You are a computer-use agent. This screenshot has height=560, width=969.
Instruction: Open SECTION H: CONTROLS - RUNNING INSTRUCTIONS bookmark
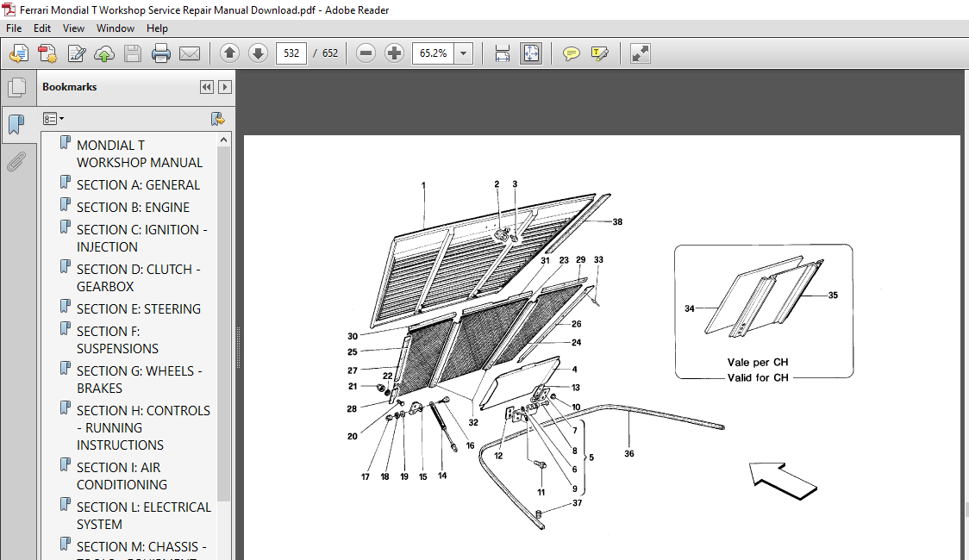pyautogui.click(x=143, y=427)
